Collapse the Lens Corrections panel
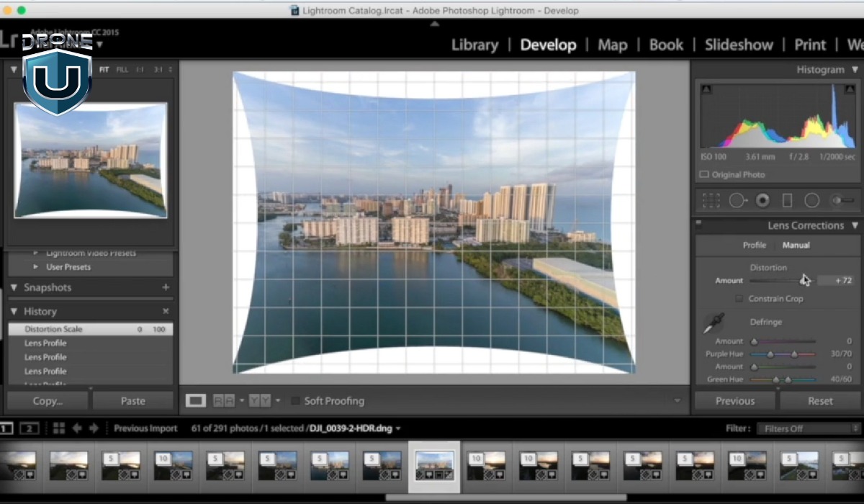864x504 pixels. (x=855, y=225)
